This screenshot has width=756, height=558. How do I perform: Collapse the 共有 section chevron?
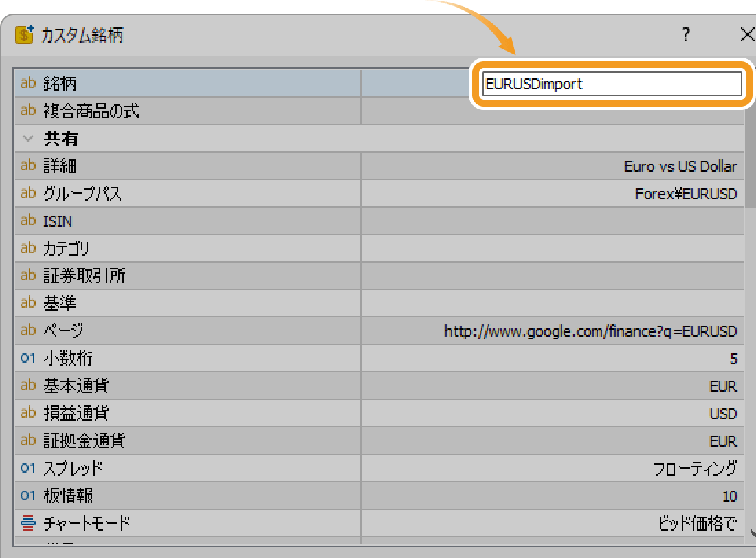(x=28, y=138)
